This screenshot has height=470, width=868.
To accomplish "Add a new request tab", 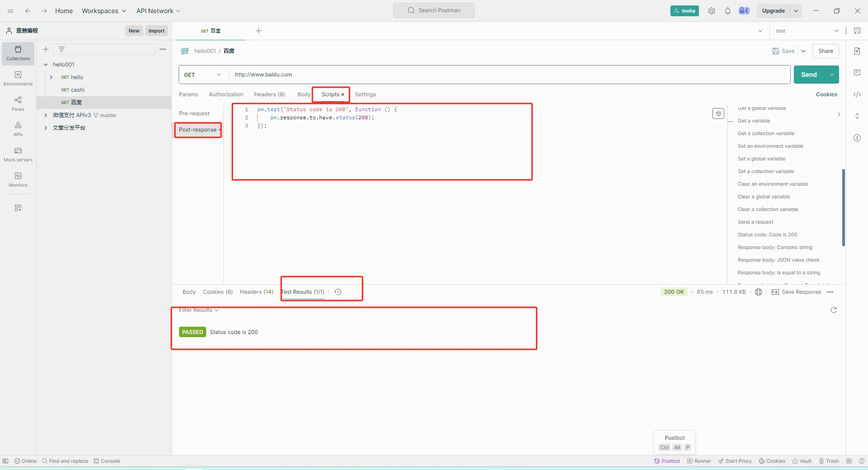I will point(259,31).
